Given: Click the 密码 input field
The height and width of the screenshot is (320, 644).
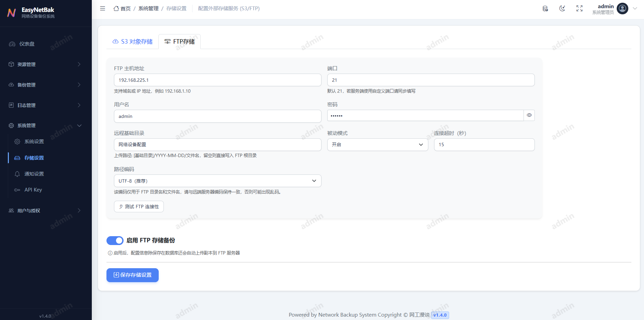Looking at the screenshot, I should 425,116.
